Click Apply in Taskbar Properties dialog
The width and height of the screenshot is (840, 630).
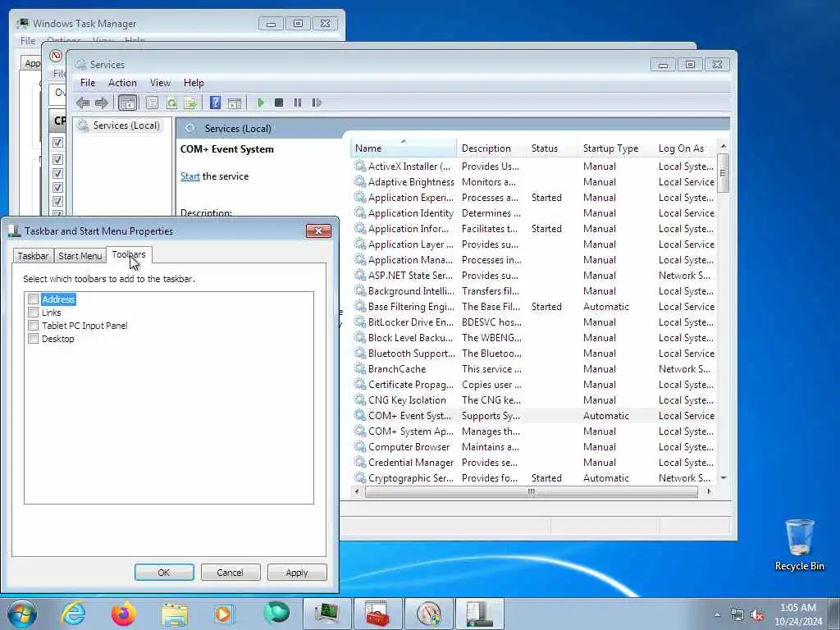pos(296,572)
